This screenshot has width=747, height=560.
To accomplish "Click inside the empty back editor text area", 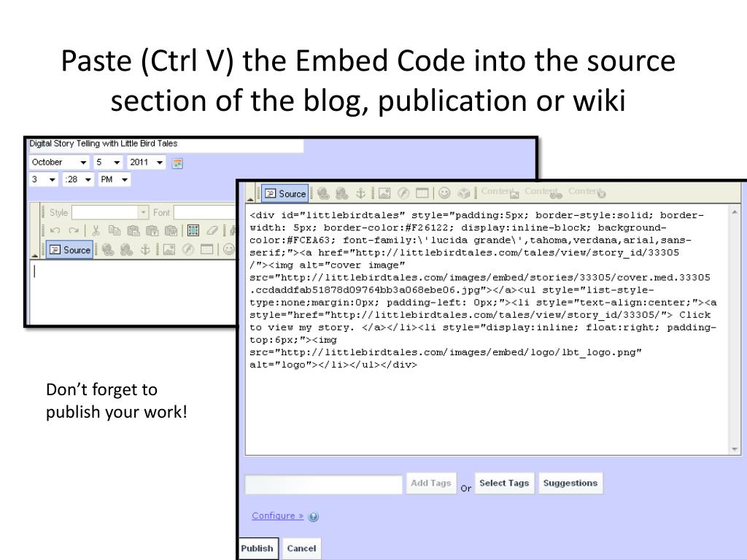I will coord(133,292).
